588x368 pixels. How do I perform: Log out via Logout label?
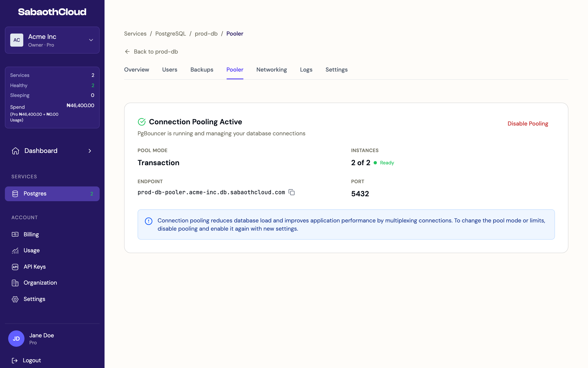pyautogui.click(x=32, y=360)
